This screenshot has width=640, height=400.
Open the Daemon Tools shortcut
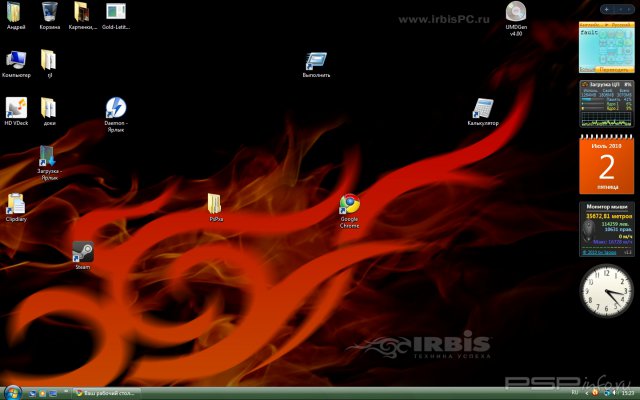click(x=116, y=108)
